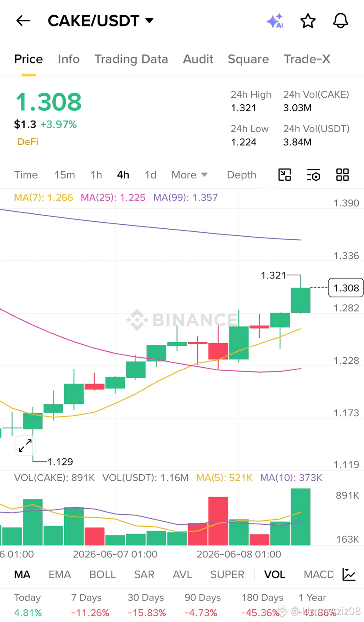Viewport: 364px width, 622px height.
Task: Go to the Square tab
Action: 248,59
